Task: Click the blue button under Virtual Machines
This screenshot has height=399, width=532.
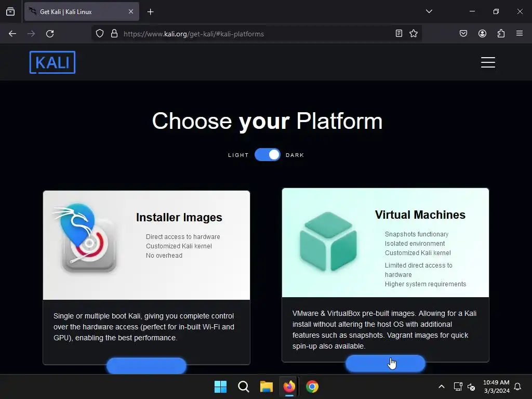Action: click(x=385, y=363)
